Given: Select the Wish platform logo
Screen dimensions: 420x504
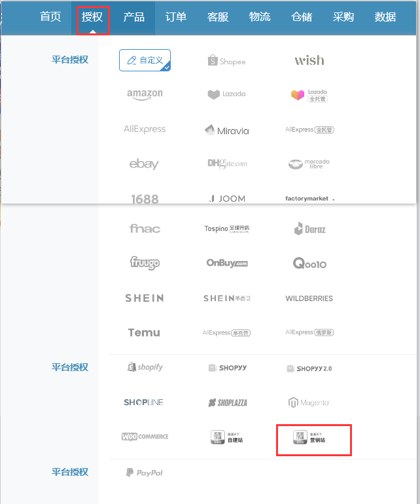Looking at the screenshot, I should pyautogui.click(x=309, y=60).
